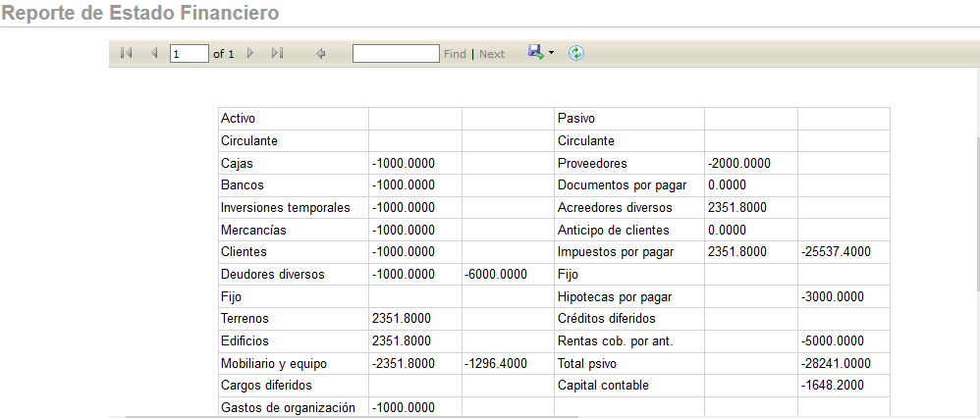980x418 pixels.
Task: Select Rentas cob. por ant. cell
Action: pos(629,341)
